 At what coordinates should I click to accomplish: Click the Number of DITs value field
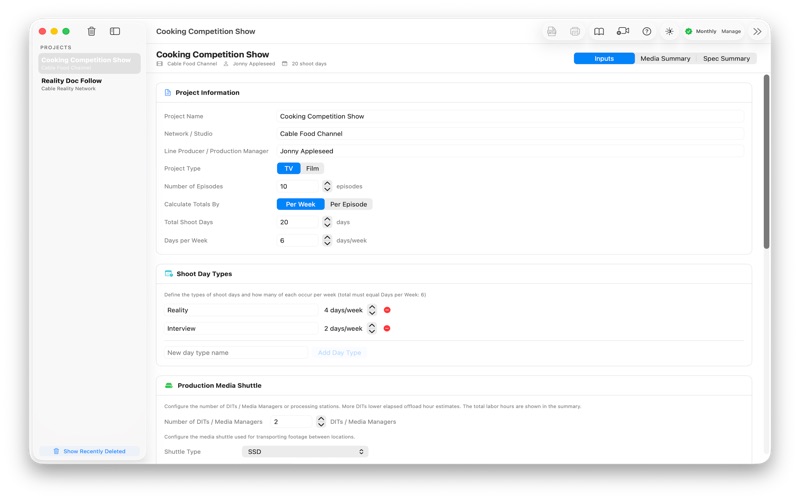(x=291, y=421)
